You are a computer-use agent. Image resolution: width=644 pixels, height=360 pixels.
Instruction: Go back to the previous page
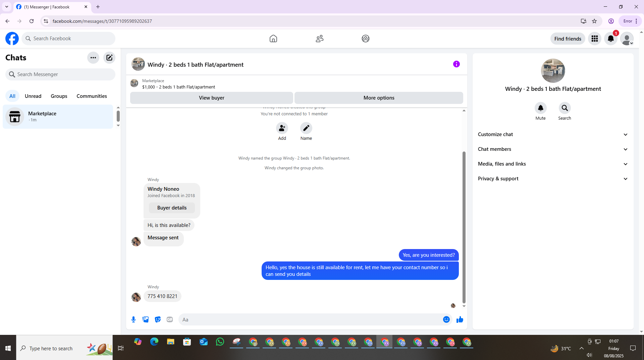7,21
